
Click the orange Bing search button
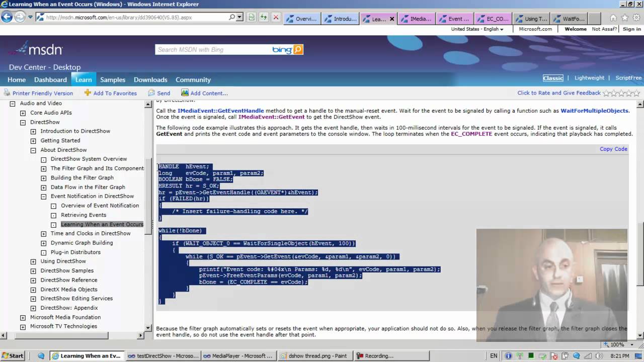[298, 49]
